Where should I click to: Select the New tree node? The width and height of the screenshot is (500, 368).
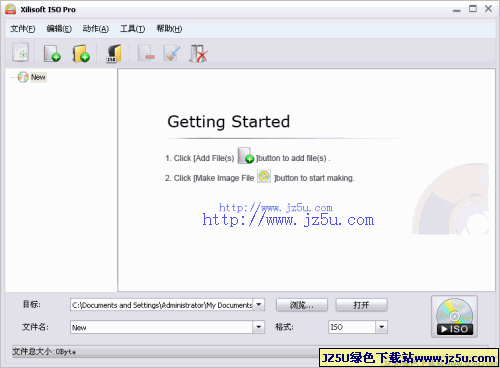point(38,77)
